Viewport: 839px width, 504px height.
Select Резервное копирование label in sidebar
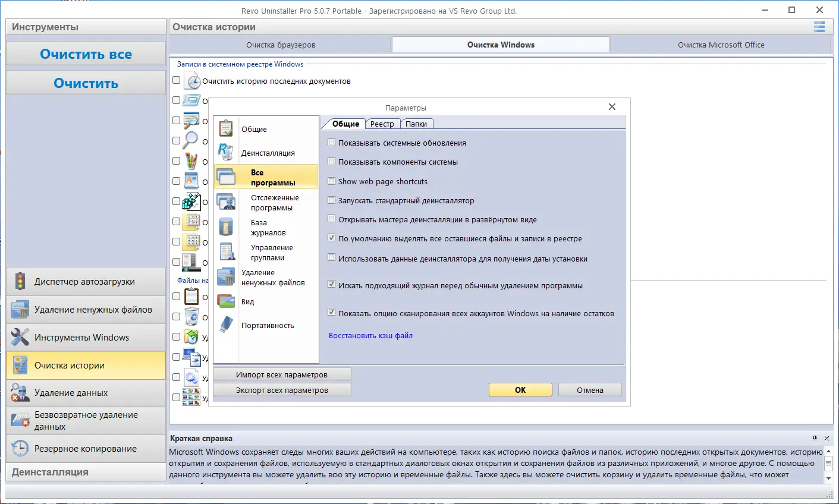[86, 449]
